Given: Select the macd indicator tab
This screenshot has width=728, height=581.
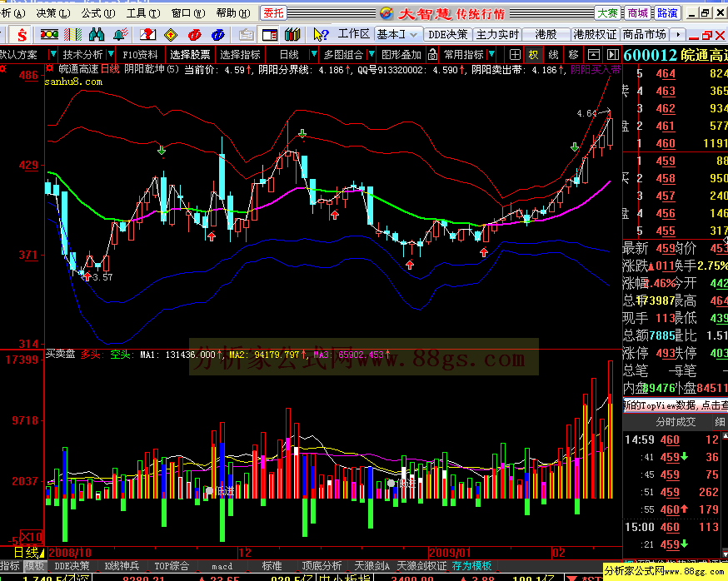Looking at the screenshot, I should (x=222, y=566).
